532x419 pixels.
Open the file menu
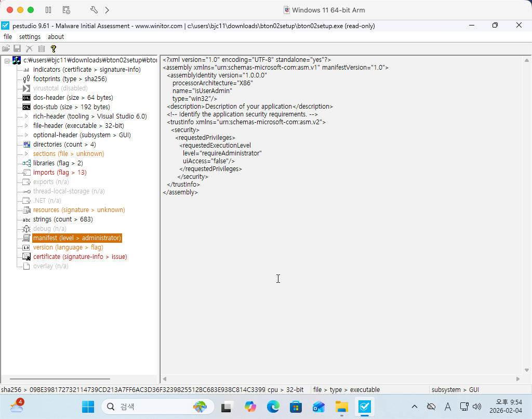[x=8, y=37]
